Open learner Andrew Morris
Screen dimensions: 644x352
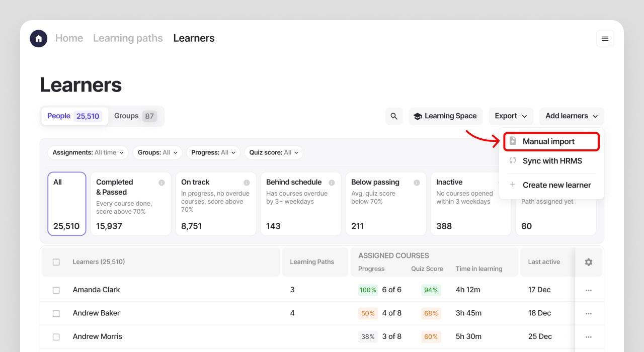[98, 337]
